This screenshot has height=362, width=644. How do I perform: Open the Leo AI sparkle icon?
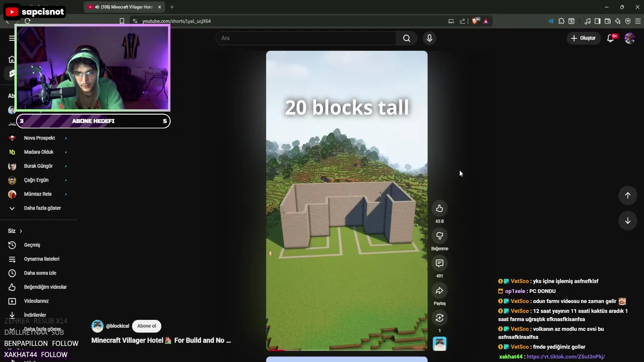(x=617, y=21)
